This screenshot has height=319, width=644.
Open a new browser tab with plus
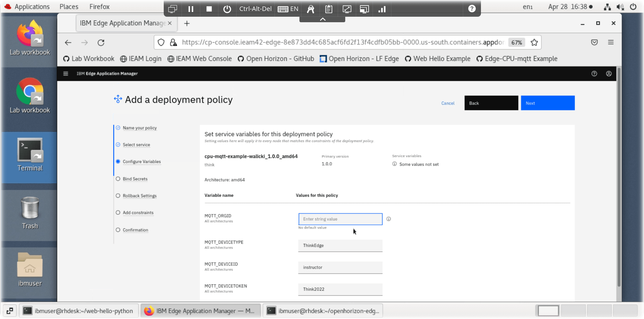point(187,23)
